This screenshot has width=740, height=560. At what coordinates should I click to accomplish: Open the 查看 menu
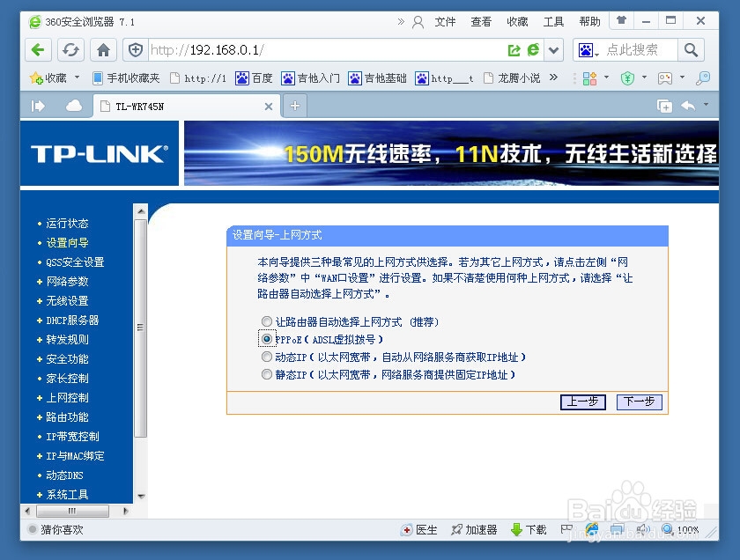click(481, 22)
